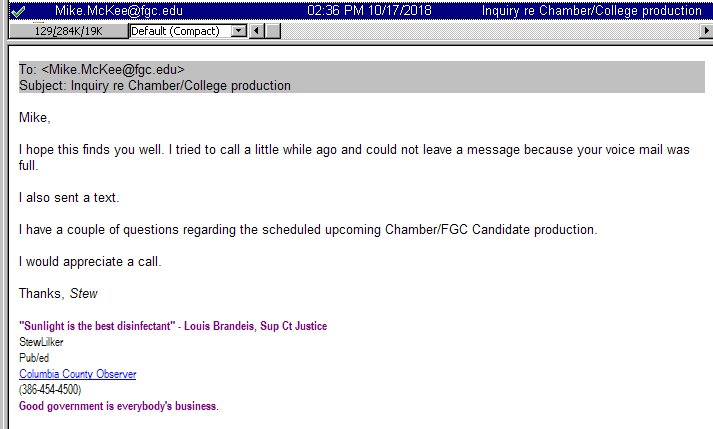Click the phone number (386-454-4500)
The height and width of the screenshot is (429, 713).
50,390
